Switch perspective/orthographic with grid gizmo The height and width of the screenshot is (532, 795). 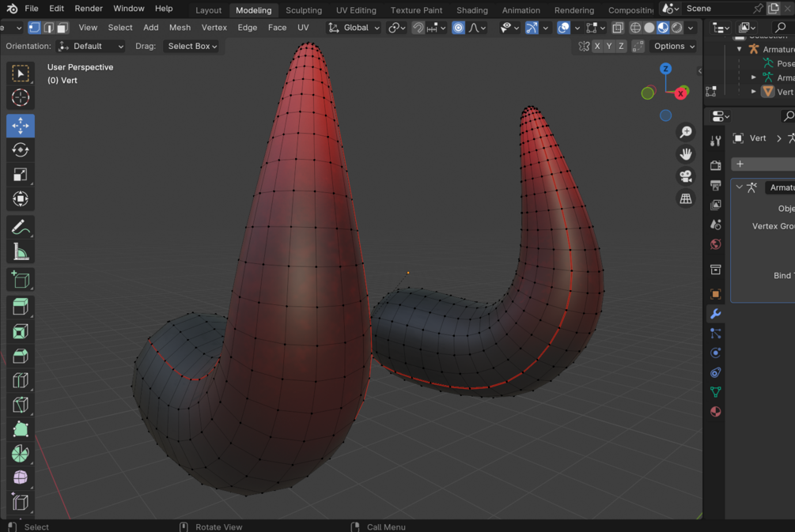click(x=686, y=198)
